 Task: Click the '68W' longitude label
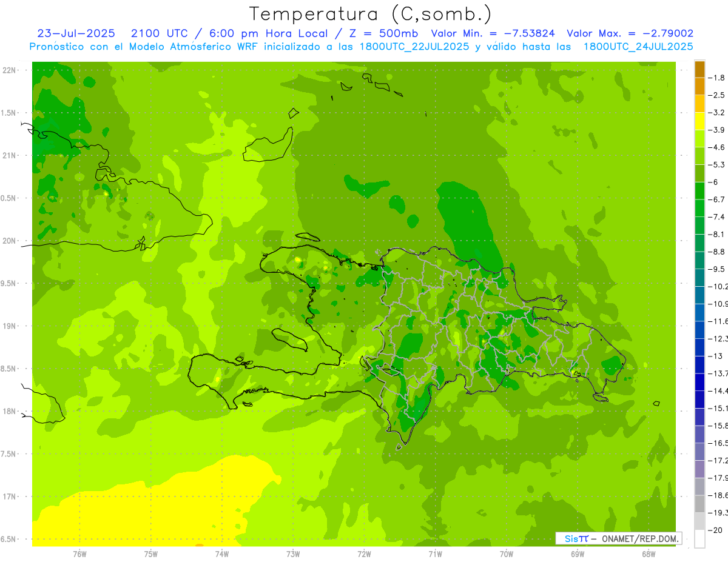649,554
